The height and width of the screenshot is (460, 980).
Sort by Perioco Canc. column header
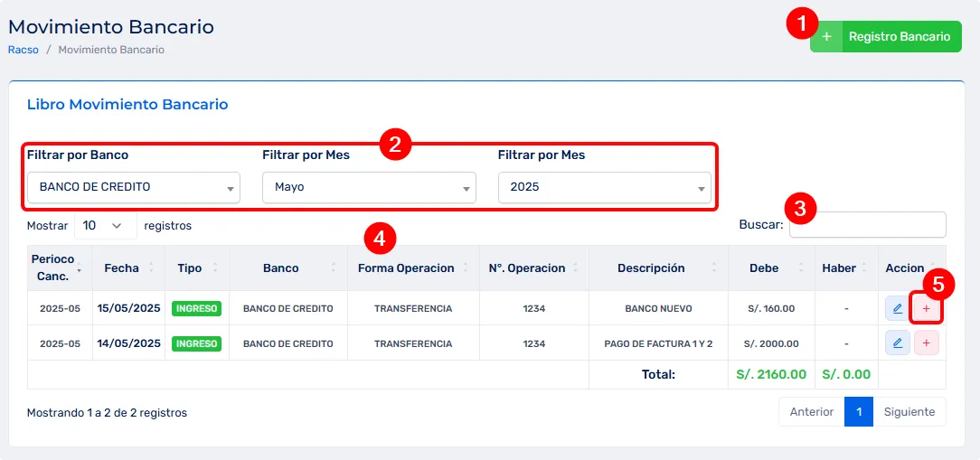53,268
